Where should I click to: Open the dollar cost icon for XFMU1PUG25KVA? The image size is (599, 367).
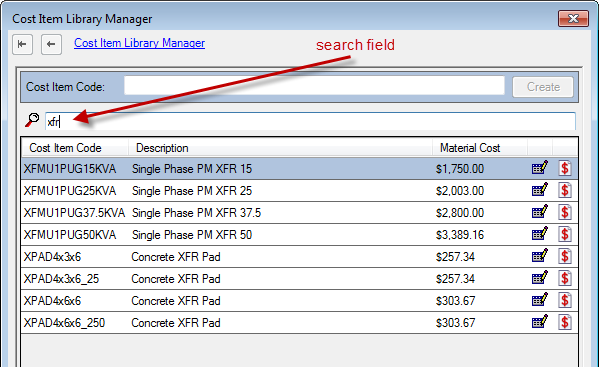coord(565,190)
